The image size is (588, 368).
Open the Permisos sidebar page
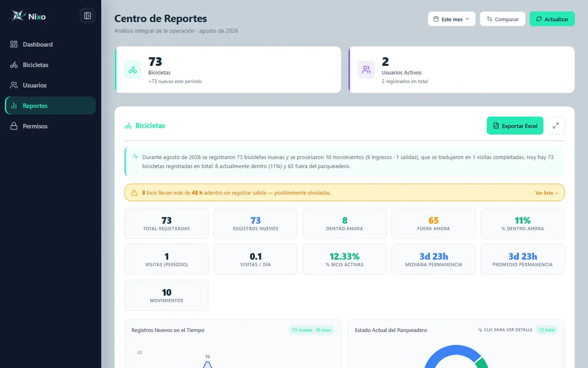click(50, 126)
